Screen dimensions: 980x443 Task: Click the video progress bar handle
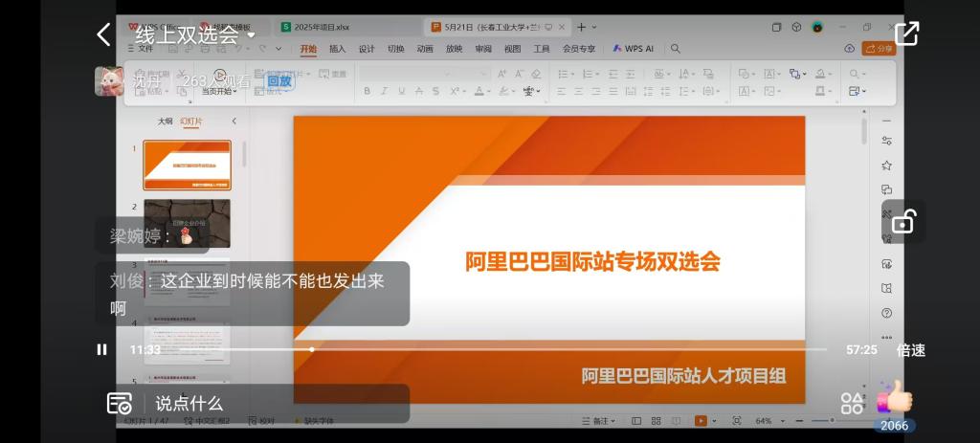pos(311,350)
